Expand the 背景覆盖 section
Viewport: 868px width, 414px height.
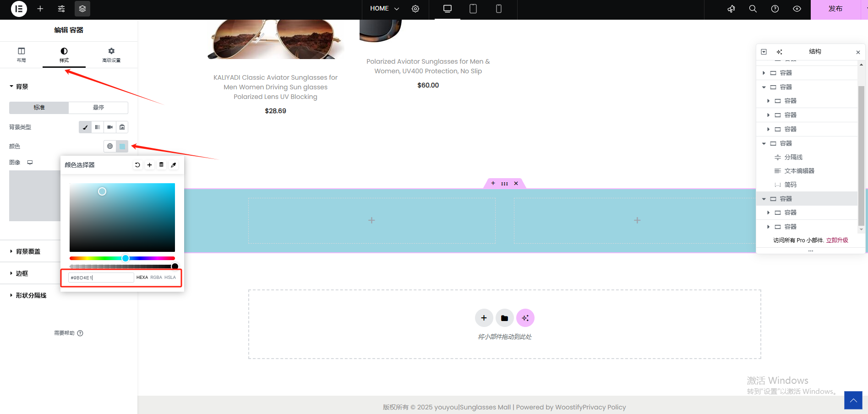pos(28,251)
